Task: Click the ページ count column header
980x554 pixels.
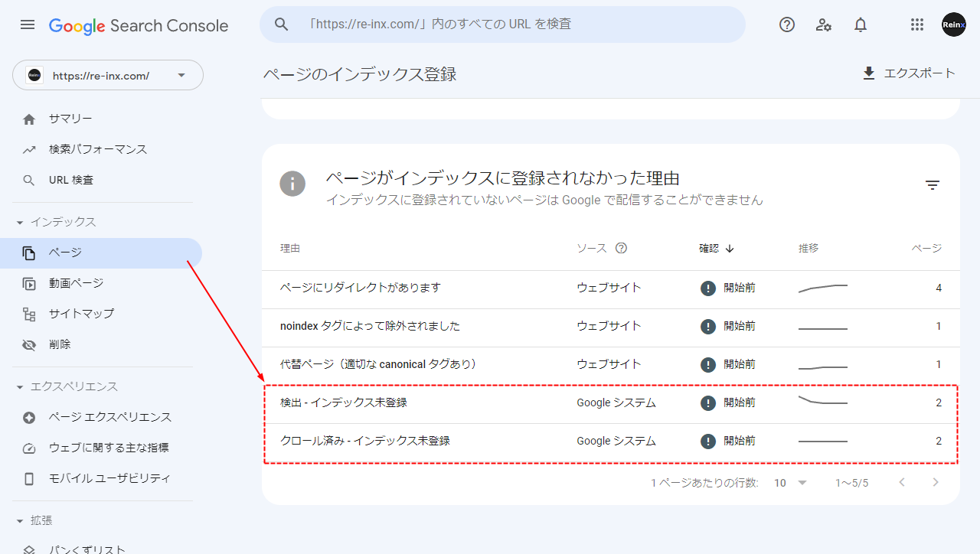Action: (x=926, y=248)
